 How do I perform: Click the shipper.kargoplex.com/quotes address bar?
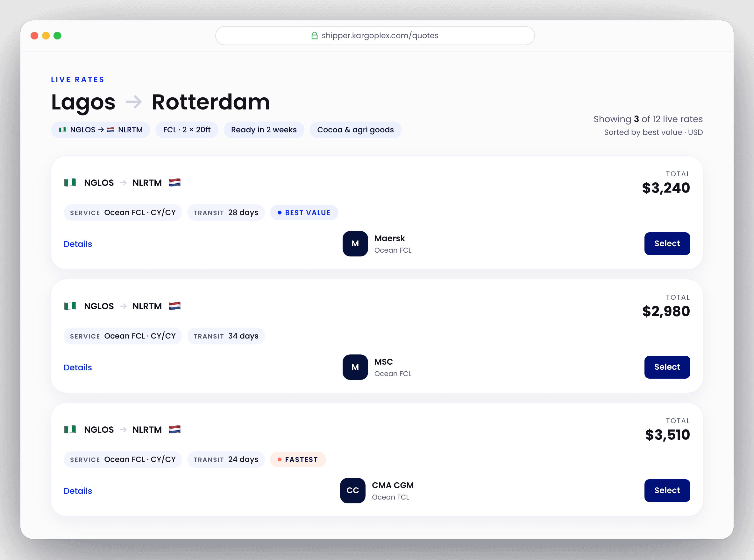(375, 36)
